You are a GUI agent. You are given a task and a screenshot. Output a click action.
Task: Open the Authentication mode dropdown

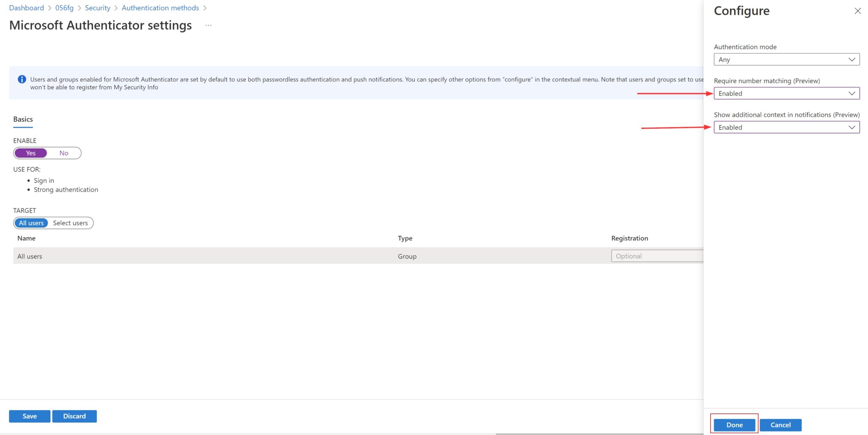[786, 59]
